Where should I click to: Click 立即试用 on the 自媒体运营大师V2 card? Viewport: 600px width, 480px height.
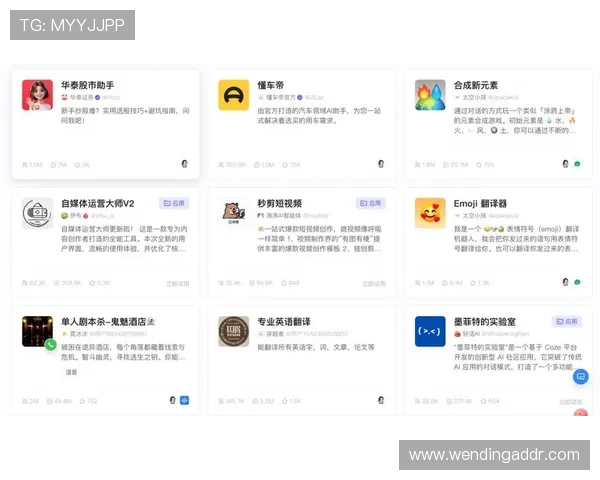click(x=178, y=284)
